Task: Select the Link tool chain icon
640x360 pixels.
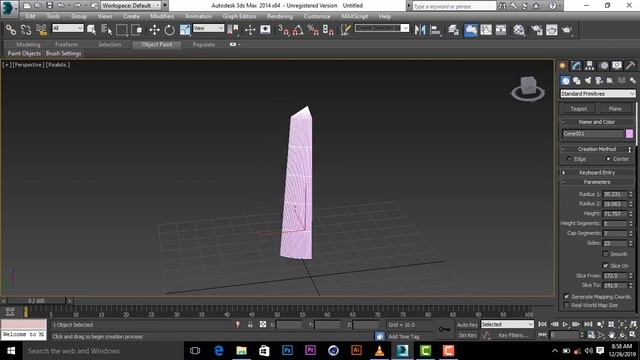Action: tap(11, 30)
